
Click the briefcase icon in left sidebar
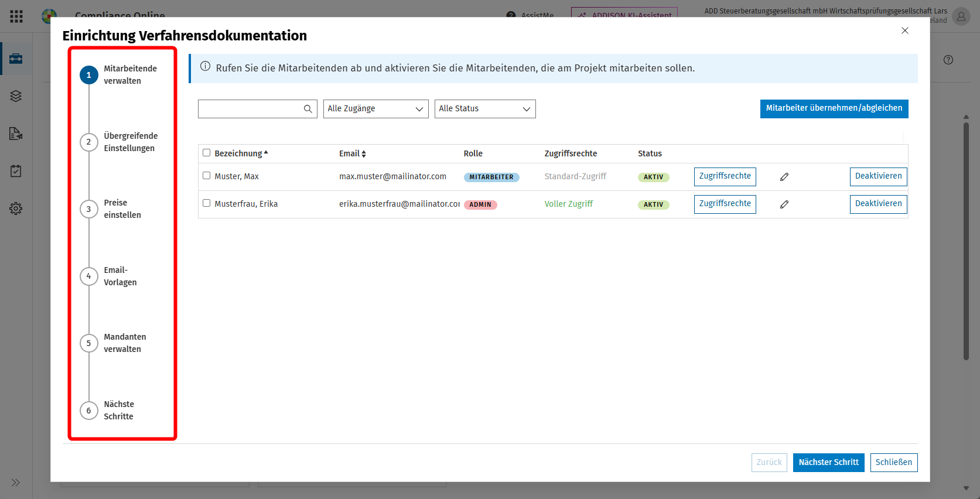click(16, 59)
